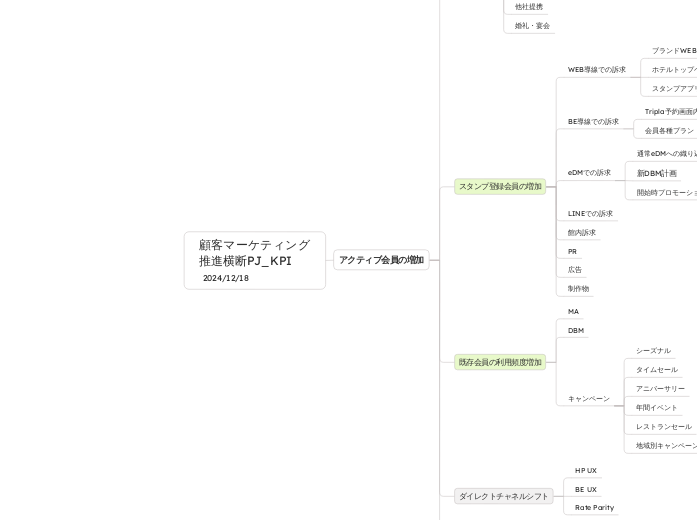Select the gray ダイレクトチャネルシフト node
This screenshot has width=697, height=520.
click(504, 496)
